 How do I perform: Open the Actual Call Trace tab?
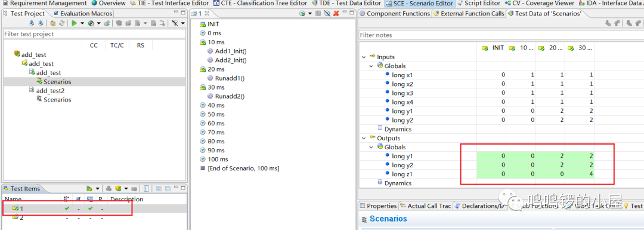click(x=425, y=206)
